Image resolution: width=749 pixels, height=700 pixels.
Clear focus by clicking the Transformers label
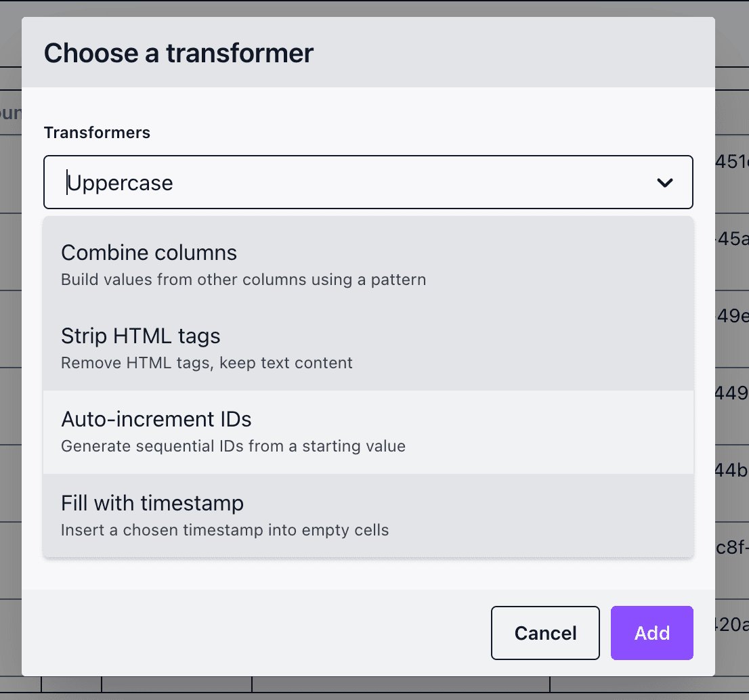(x=97, y=133)
